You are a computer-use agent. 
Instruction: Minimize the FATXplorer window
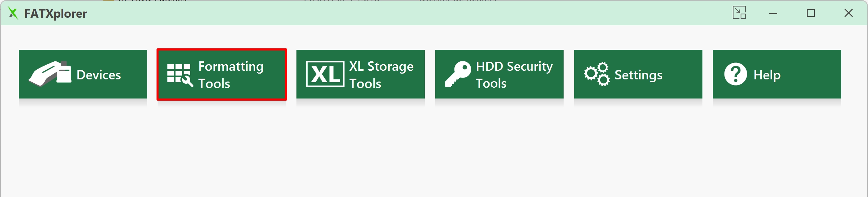pyautogui.click(x=773, y=13)
